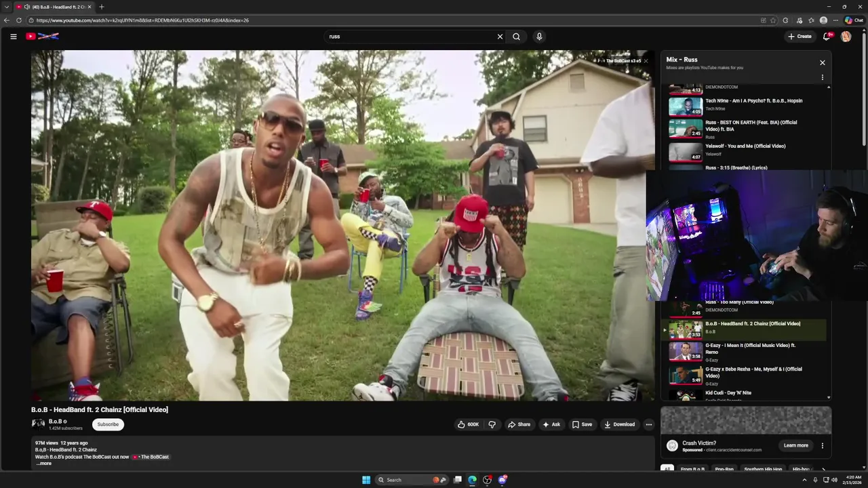Click the taskbar clock showing 4:20 AM

tap(854, 480)
